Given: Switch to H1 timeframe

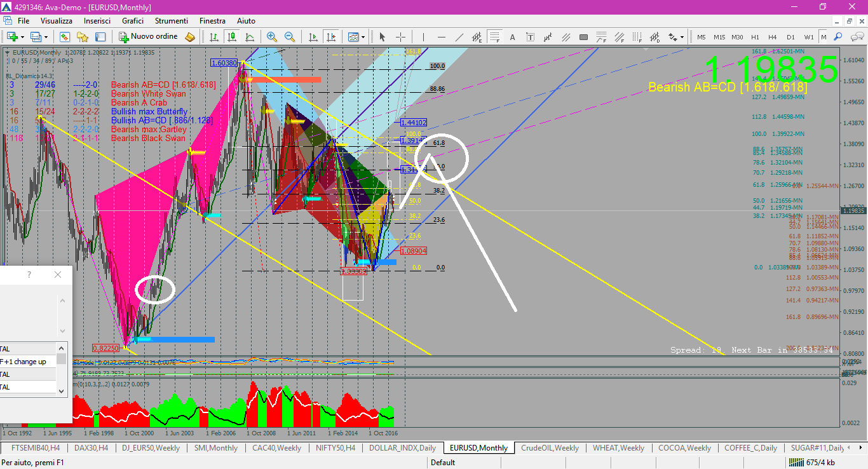Looking at the screenshot, I should pyautogui.click(x=755, y=37).
